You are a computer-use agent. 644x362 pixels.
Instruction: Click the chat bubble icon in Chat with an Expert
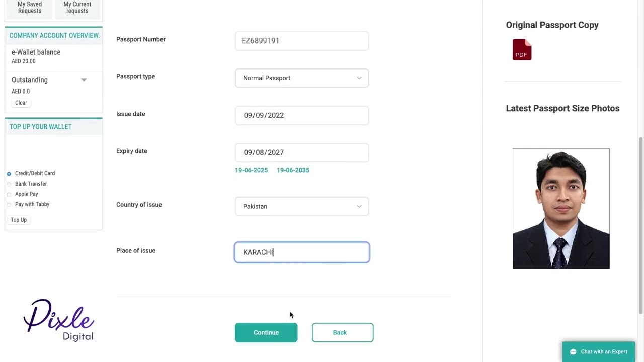573,352
